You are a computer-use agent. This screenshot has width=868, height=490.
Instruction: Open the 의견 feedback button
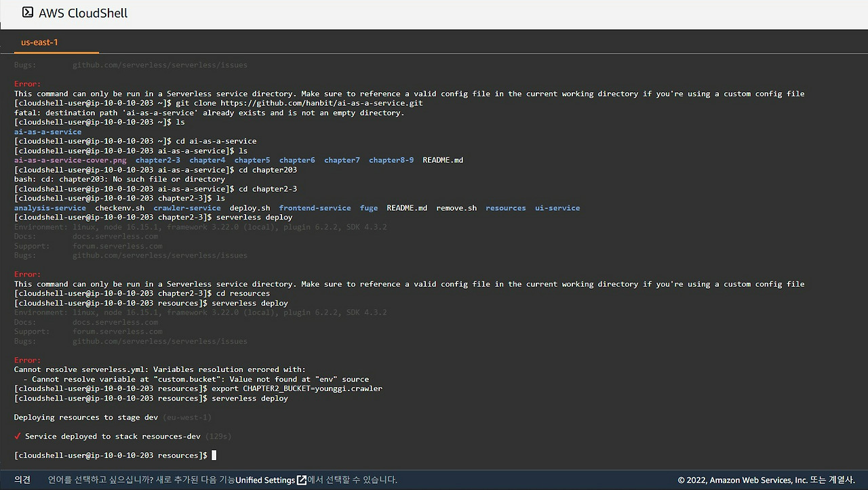(x=22, y=480)
